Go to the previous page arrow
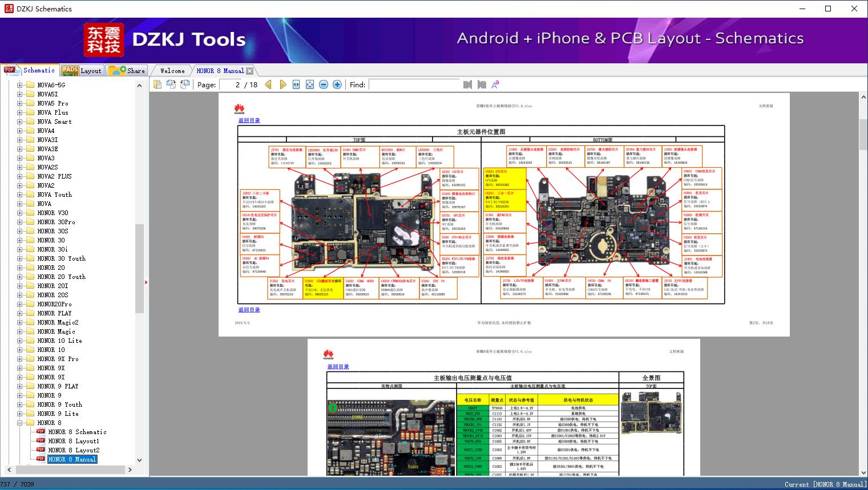Screen dimensions: 868x490 point(268,84)
